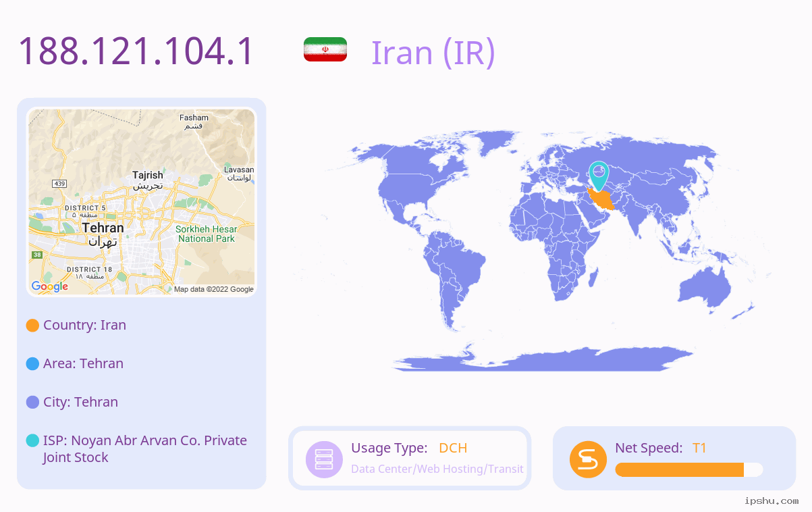Click the Google logo on the map

pyautogui.click(x=50, y=286)
